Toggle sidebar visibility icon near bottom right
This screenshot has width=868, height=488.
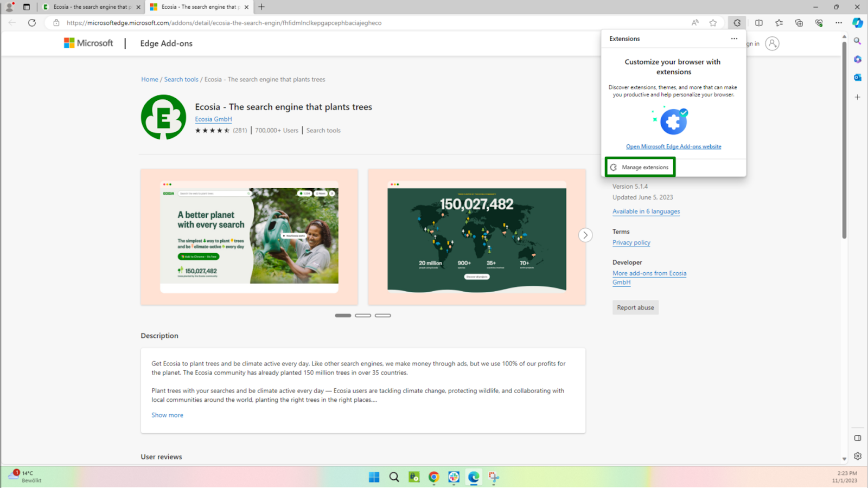(858, 438)
